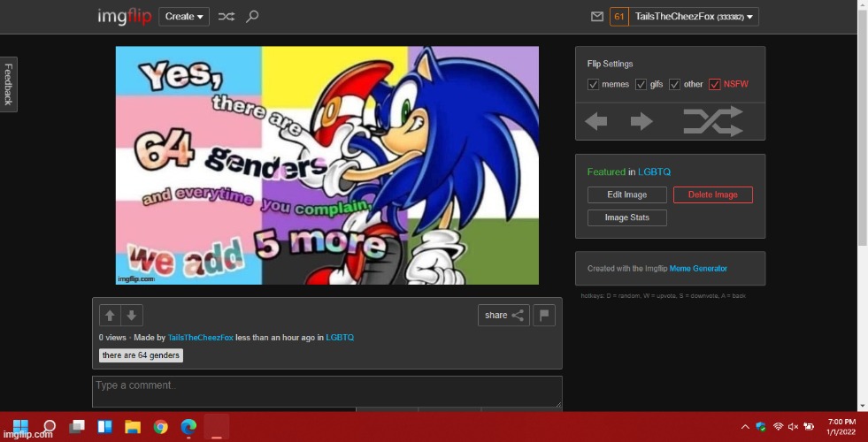This screenshot has width=868, height=442.
Task: Open Task View on the taskbar
Action: tap(77, 426)
